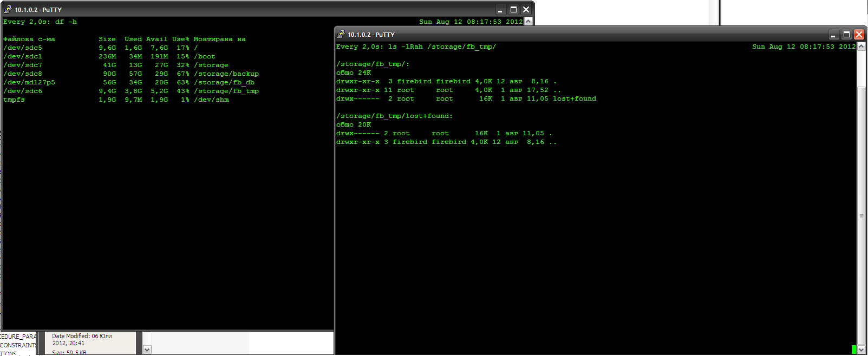The width and height of the screenshot is (868, 356).
Task: Minimize the PuTTY window running df -h
Action: pos(500,10)
